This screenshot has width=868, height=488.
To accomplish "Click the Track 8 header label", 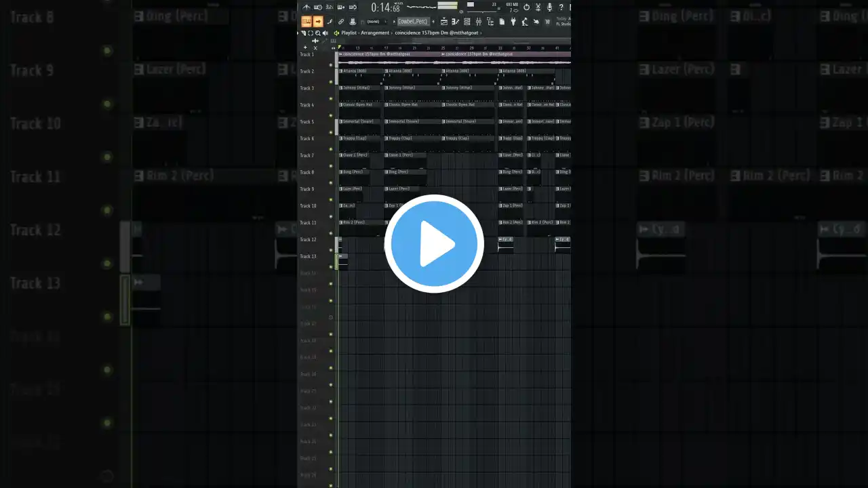I will click(307, 172).
